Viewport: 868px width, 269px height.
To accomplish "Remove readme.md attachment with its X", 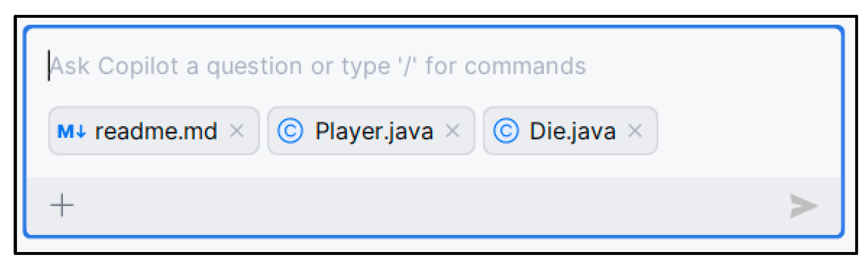I will [x=237, y=131].
